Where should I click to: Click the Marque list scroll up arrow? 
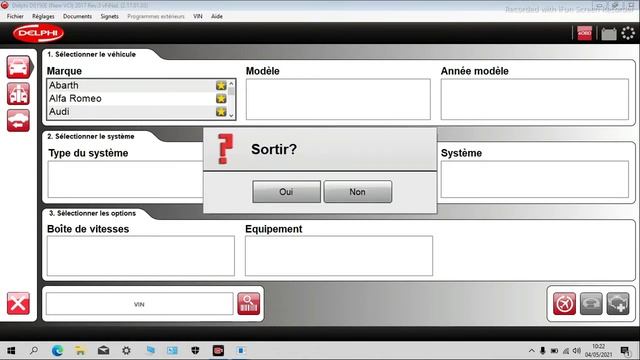pyautogui.click(x=231, y=83)
